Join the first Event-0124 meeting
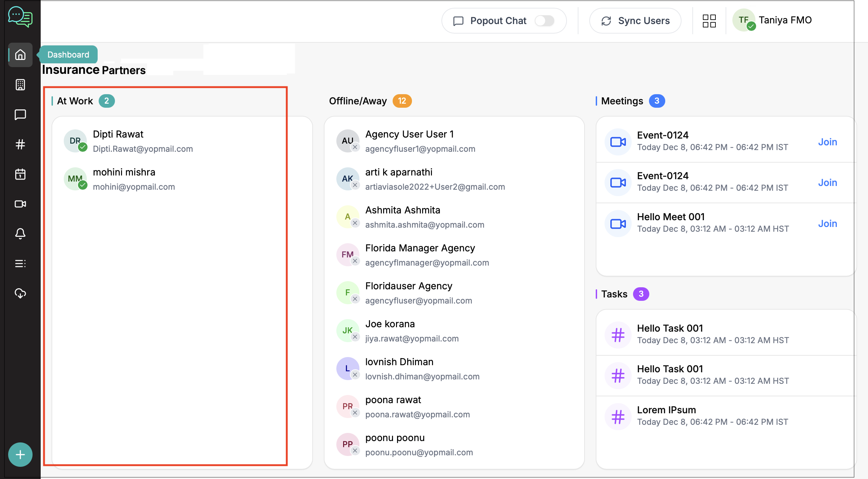This screenshot has height=479, width=868. [827, 142]
